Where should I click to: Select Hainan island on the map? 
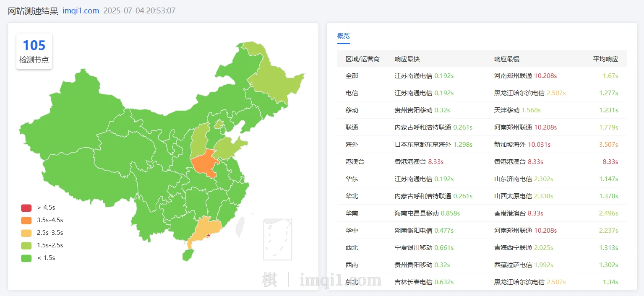(188, 255)
